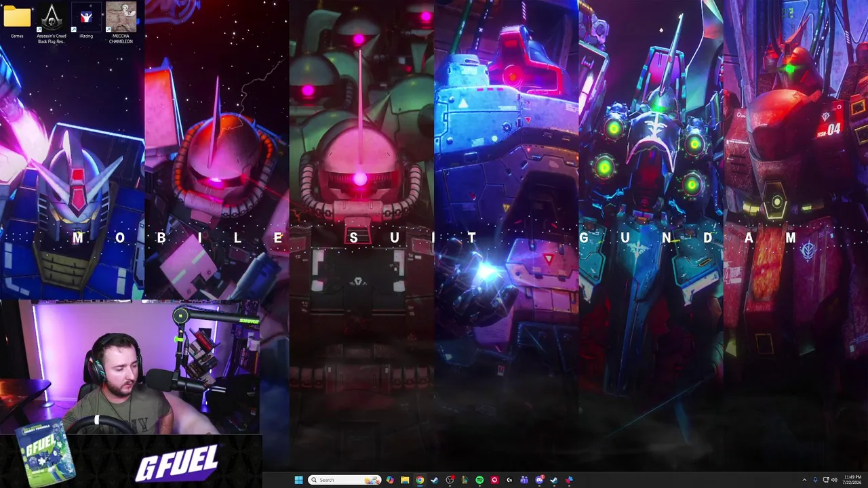Launch Copilot from the taskbar
Screen dimensions: 868x488
click(x=390, y=480)
